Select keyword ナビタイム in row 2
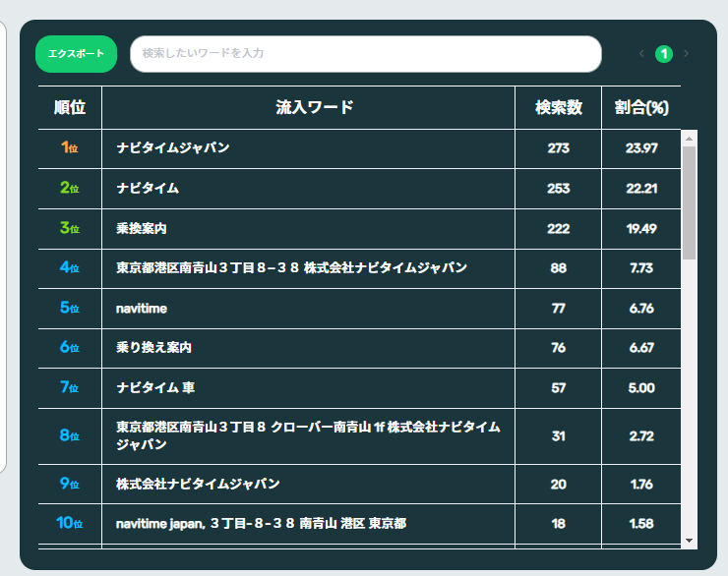The width and height of the screenshot is (728, 576). (x=148, y=189)
